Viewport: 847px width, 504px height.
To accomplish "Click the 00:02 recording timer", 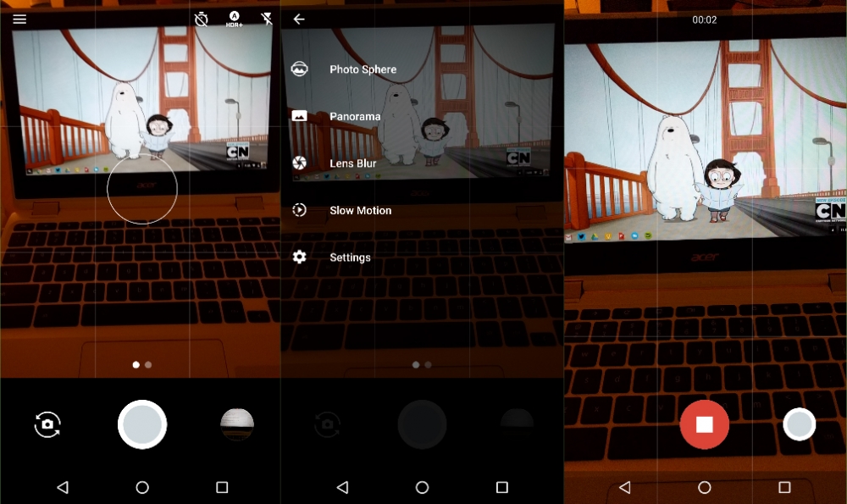I will (705, 20).
